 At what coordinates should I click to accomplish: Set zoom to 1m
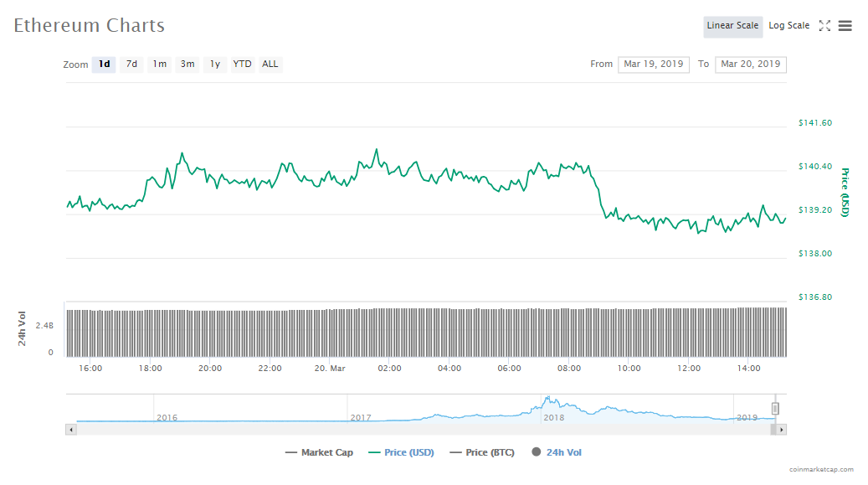pyautogui.click(x=159, y=64)
